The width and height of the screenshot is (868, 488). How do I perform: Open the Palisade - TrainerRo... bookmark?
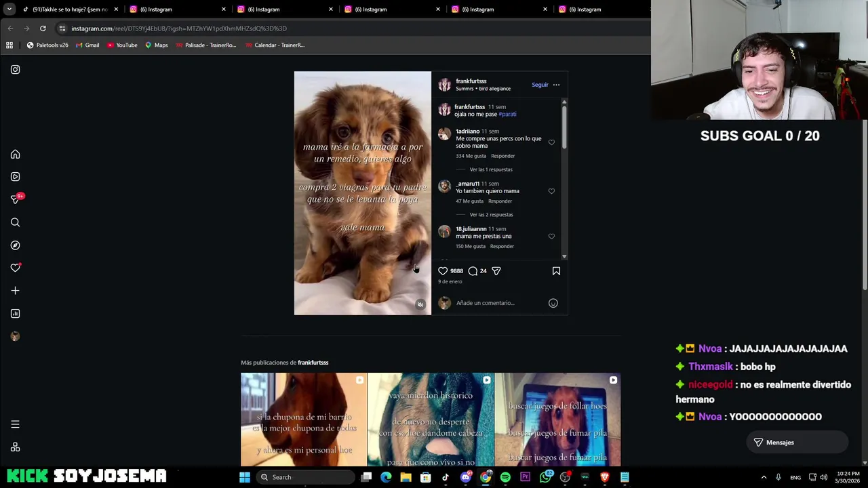click(205, 45)
